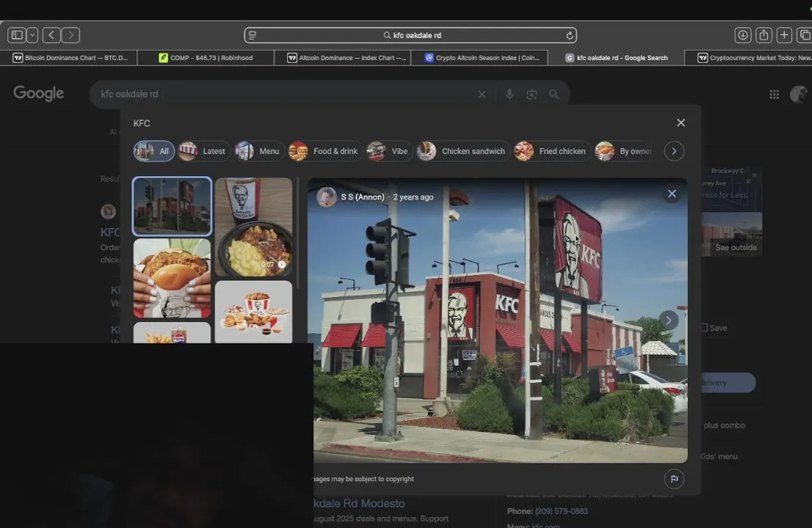The height and width of the screenshot is (528, 812).
Task: Select the Vibe photo filter chip
Action: [388, 151]
